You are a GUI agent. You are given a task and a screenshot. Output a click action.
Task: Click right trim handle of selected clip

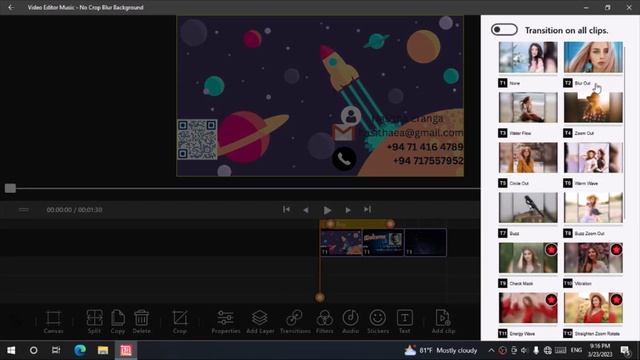pos(390,224)
